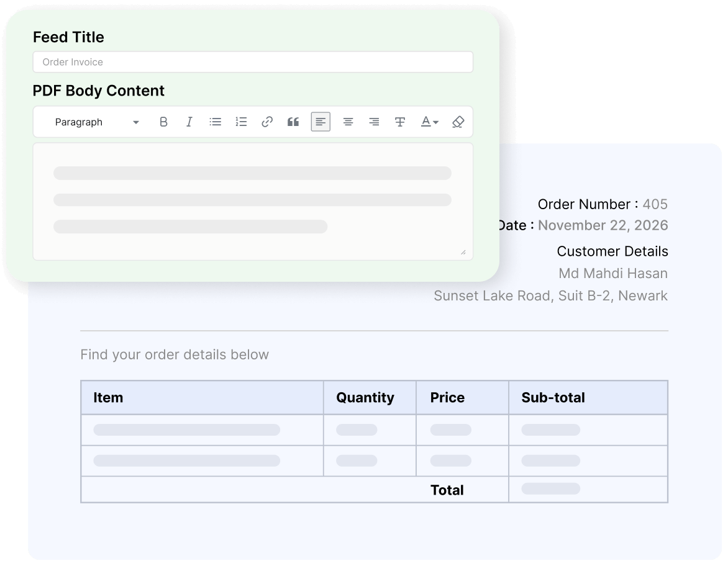Clear formatting with the eraser icon
Screen dimensions: 728x571
pyautogui.click(x=457, y=122)
